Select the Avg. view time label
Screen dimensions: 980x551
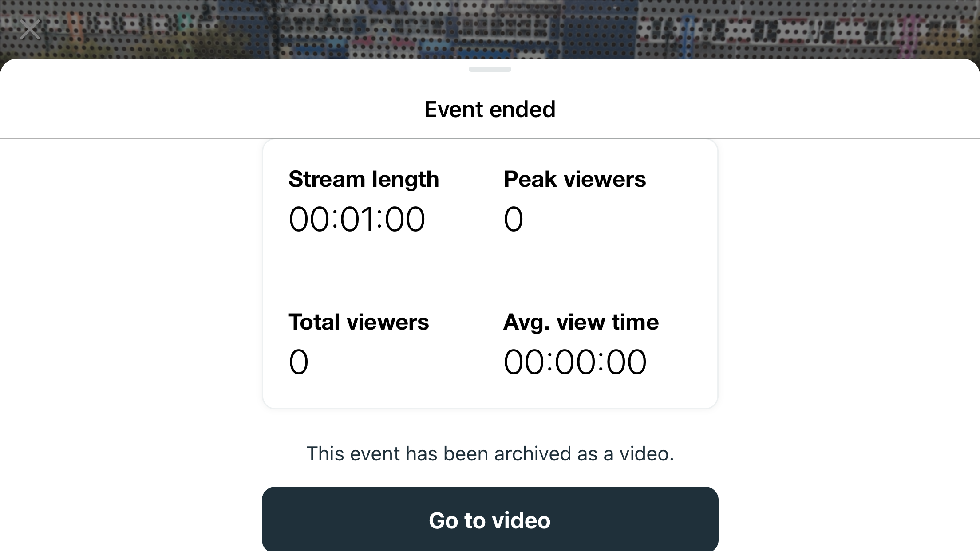581,322
